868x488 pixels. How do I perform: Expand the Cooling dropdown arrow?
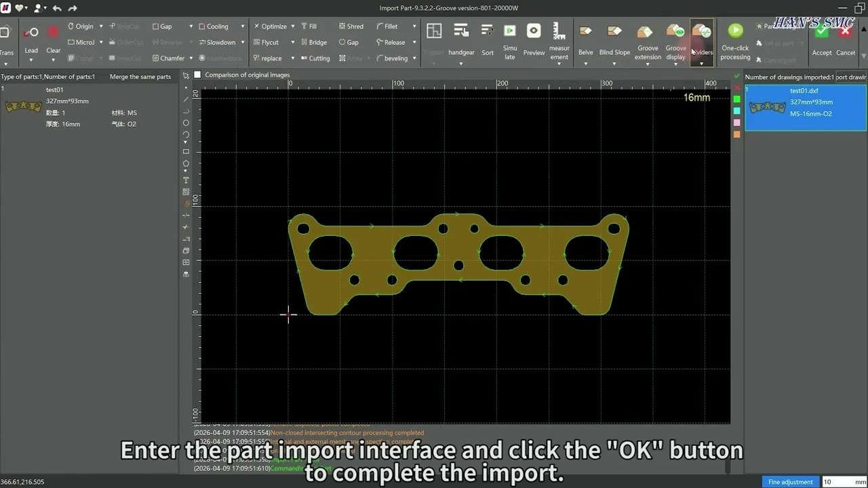(x=242, y=26)
